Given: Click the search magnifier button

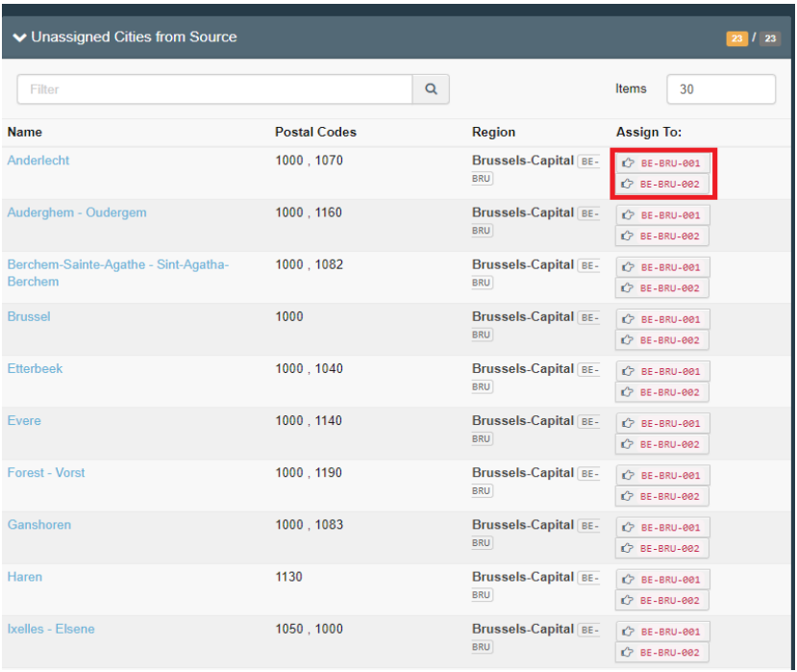Looking at the screenshot, I should click(x=431, y=89).
